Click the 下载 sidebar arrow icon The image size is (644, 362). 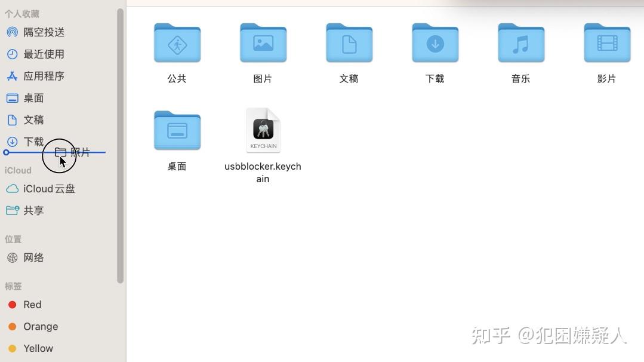(13, 142)
